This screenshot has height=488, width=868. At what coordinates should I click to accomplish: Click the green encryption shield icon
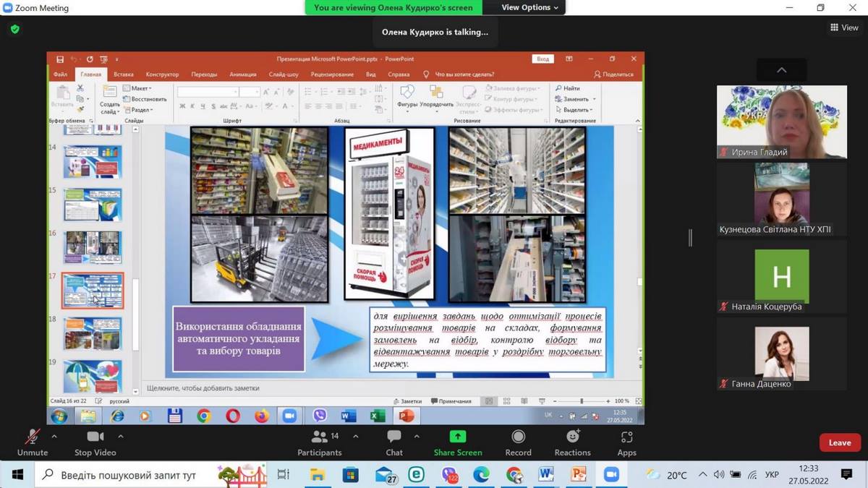[x=15, y=30]
